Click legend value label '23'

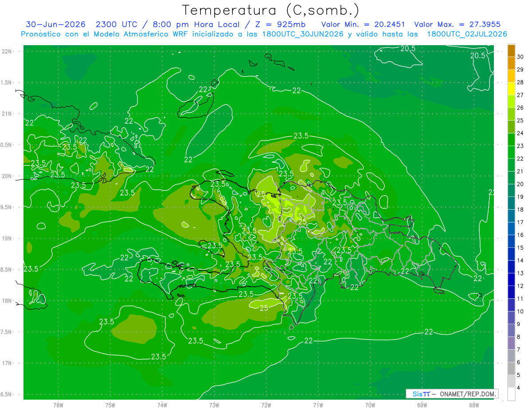tap(520, 146)
